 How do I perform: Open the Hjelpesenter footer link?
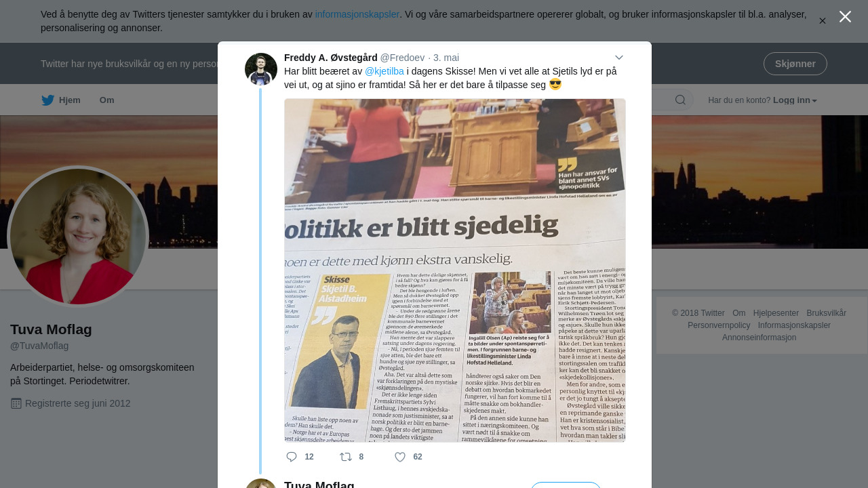pos(776,313)
